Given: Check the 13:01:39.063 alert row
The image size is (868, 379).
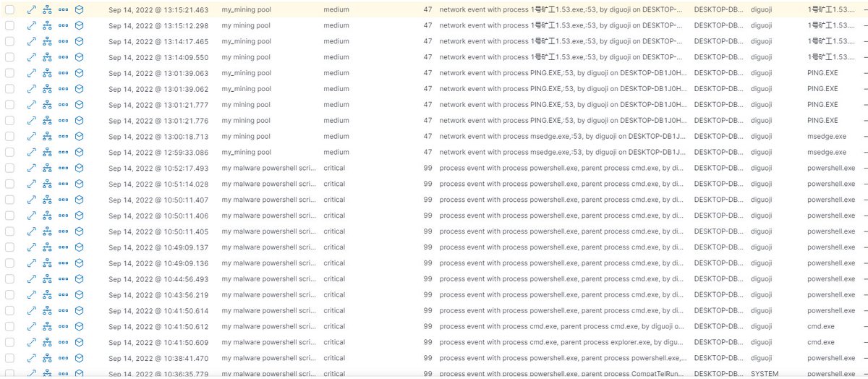Looking at the screenshot, I should pyautogui.click(x=9, y=73).
